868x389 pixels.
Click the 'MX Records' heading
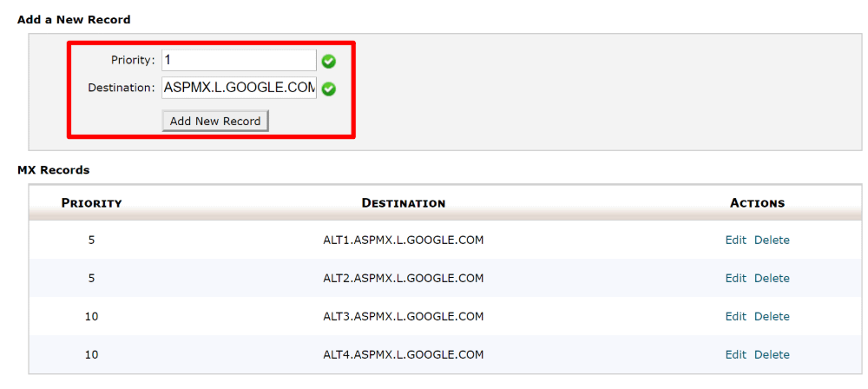53,170
